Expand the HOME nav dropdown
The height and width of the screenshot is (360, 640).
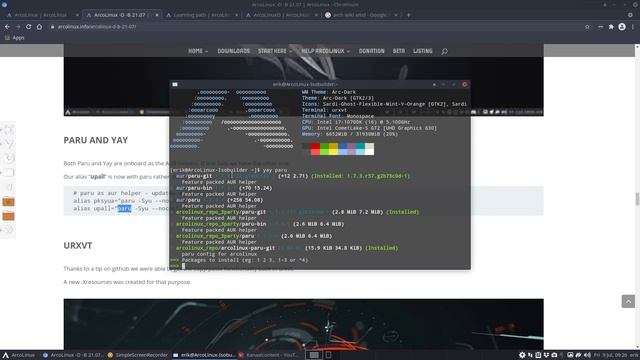pyautogui.click(x=198, y=51)
